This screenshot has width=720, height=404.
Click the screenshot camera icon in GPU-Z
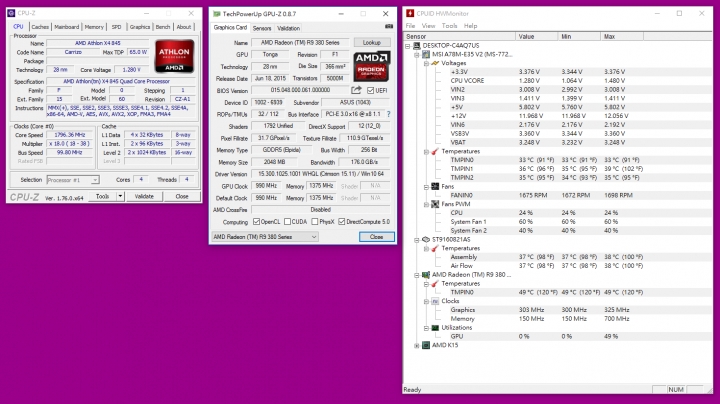tap(388, 27)
